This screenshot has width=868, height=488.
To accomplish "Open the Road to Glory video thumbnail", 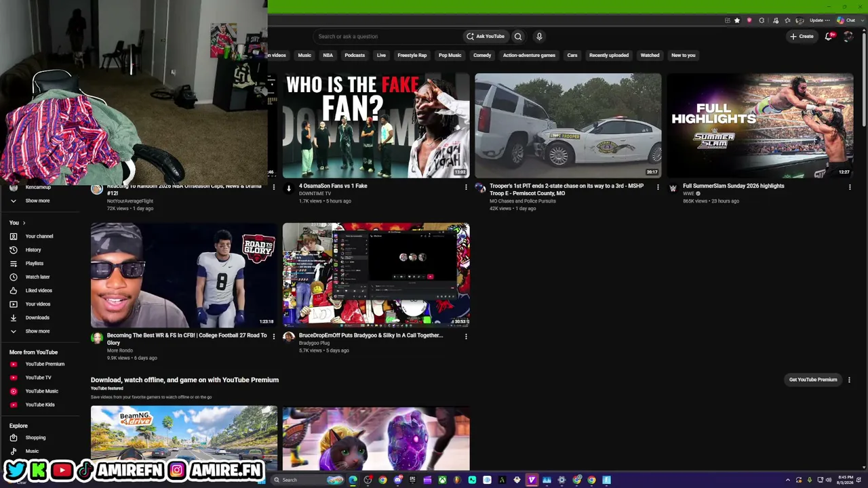I will pos(184,275).
